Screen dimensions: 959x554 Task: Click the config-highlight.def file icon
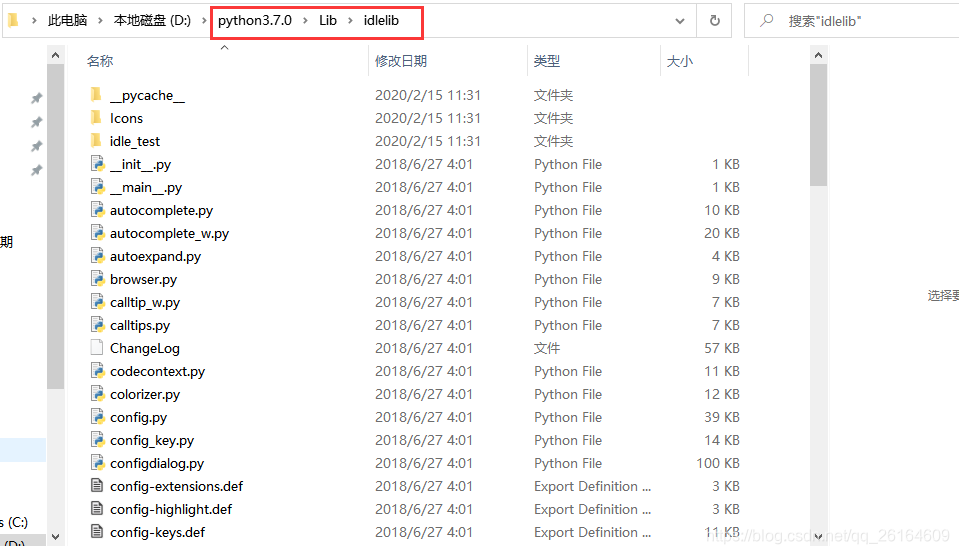pyautogui.click(x=97, y=509)
